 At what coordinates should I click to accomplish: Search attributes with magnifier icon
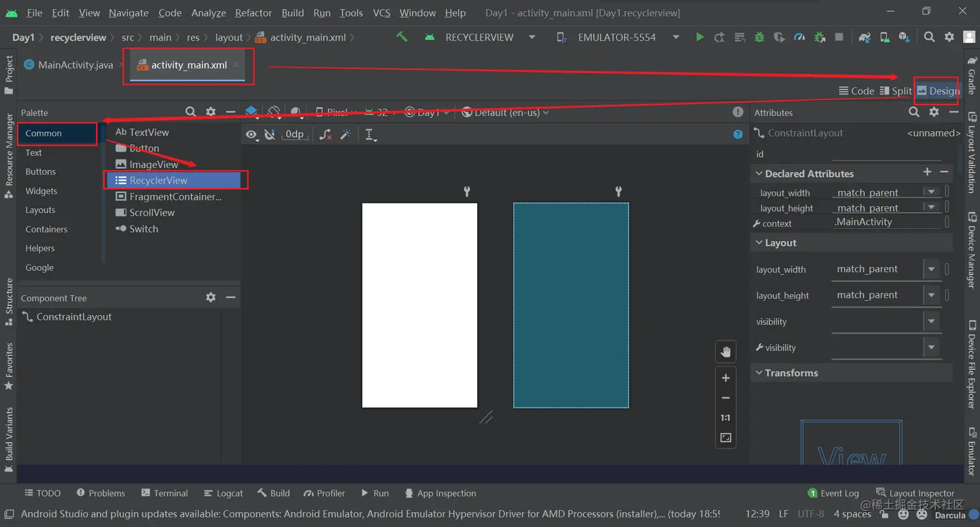point(914,112)
